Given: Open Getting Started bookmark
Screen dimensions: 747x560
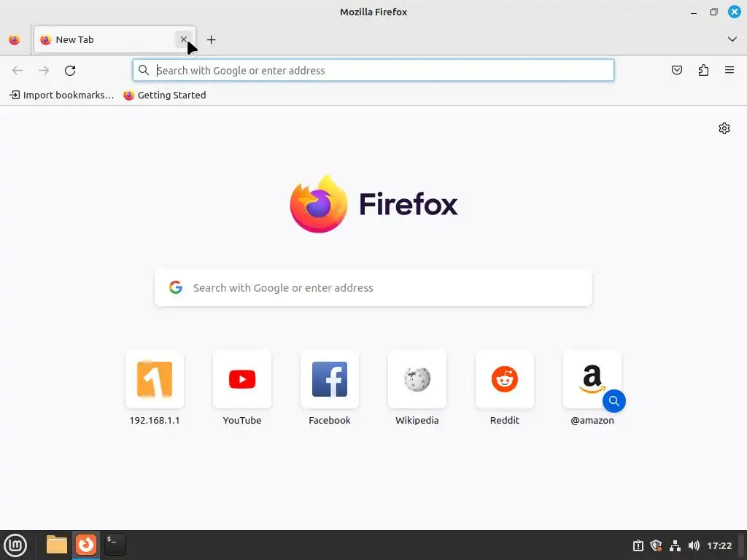Looking at the screenshot, I should [165, 96].
